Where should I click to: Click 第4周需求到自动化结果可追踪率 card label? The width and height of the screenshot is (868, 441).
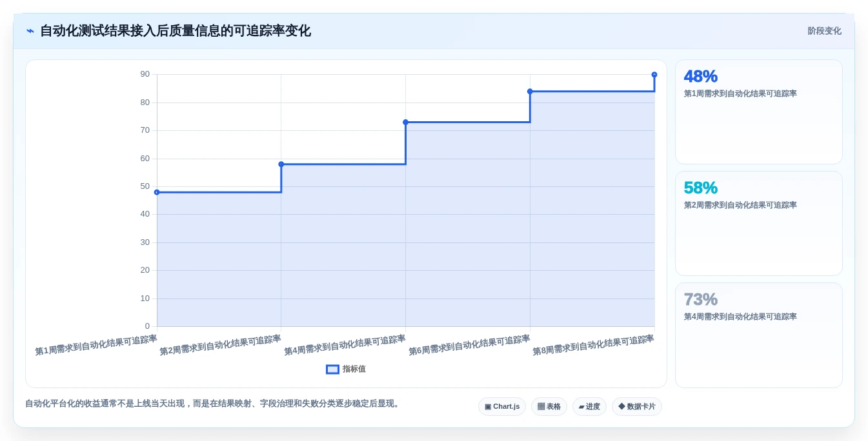click(740, 317)
